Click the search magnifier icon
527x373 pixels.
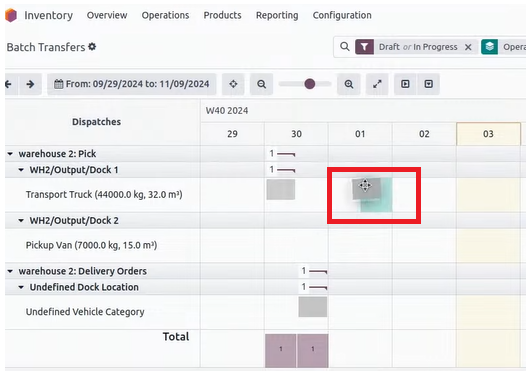[344, 47]
